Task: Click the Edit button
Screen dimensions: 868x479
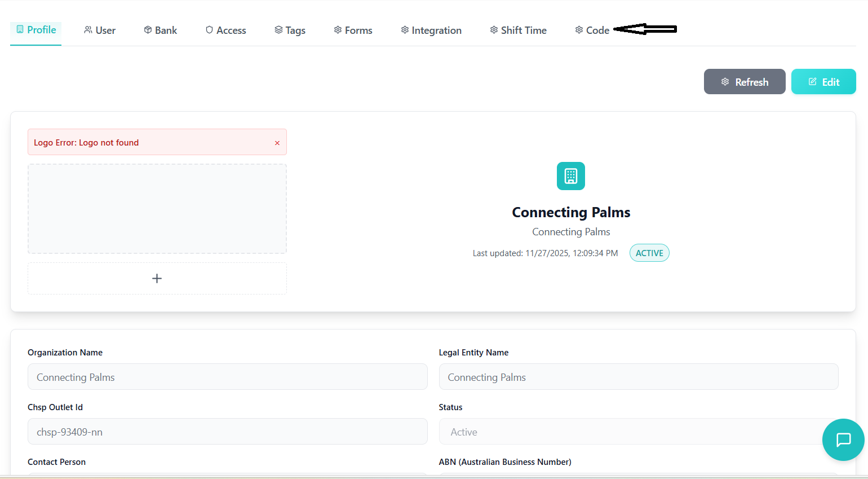Action: tap(823, 82)
